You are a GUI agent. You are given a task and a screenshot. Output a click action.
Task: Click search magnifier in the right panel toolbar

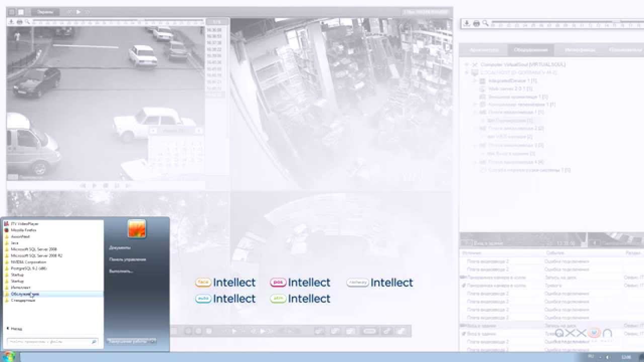click(485, 23)
